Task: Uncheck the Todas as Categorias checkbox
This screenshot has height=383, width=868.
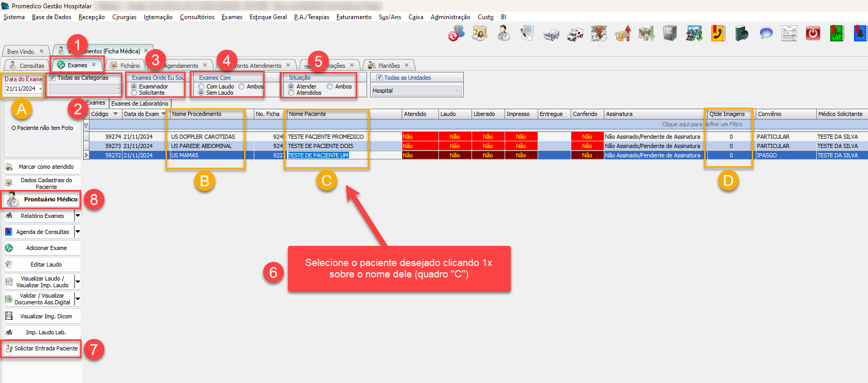Action: 52,78
